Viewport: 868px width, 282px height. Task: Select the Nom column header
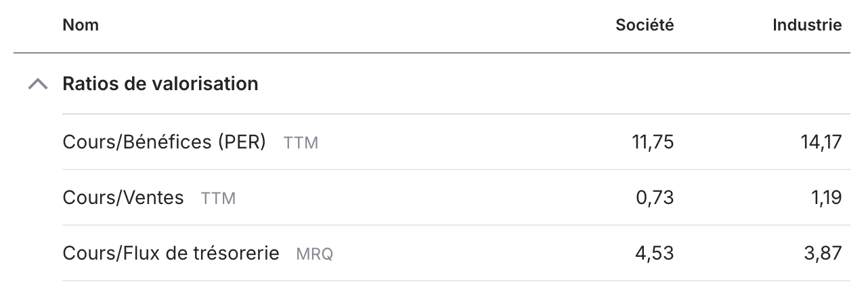[x=81, y=25]
